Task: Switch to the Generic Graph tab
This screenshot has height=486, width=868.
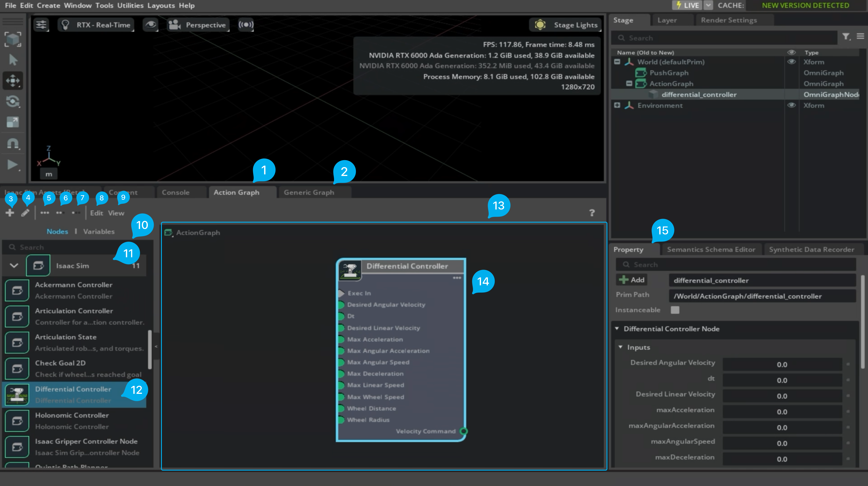Action: 309,192
